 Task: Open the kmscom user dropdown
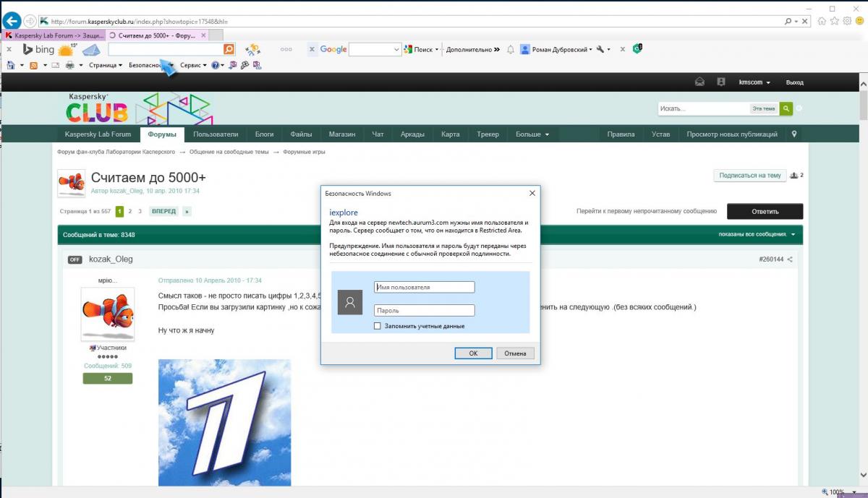pos(754,82)
